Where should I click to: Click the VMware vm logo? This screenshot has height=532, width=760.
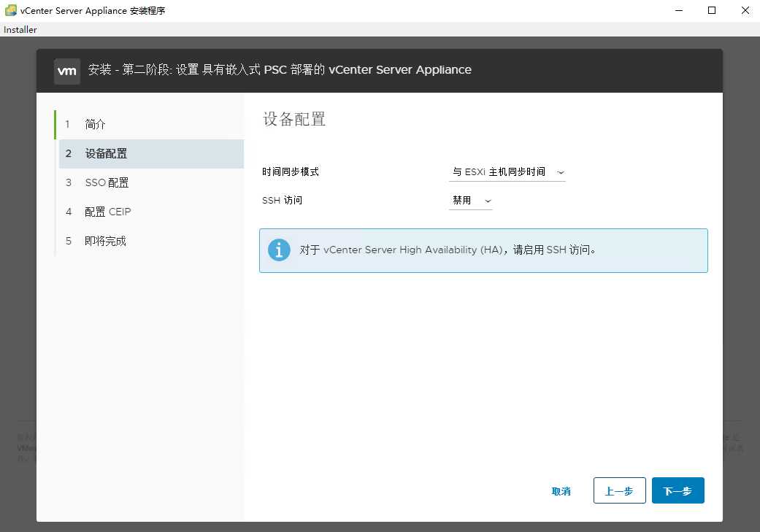point(67,71)
